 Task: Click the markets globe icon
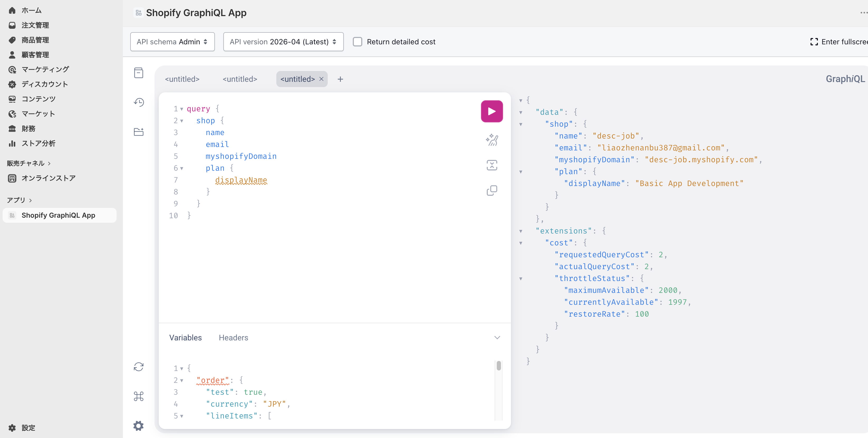[x=12, y=114]
